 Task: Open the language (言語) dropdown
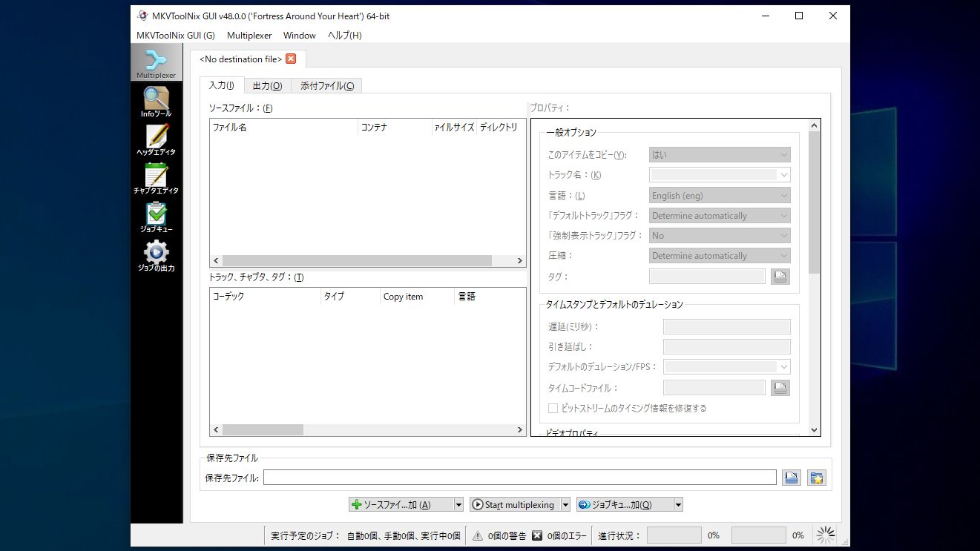pos(720,196)
